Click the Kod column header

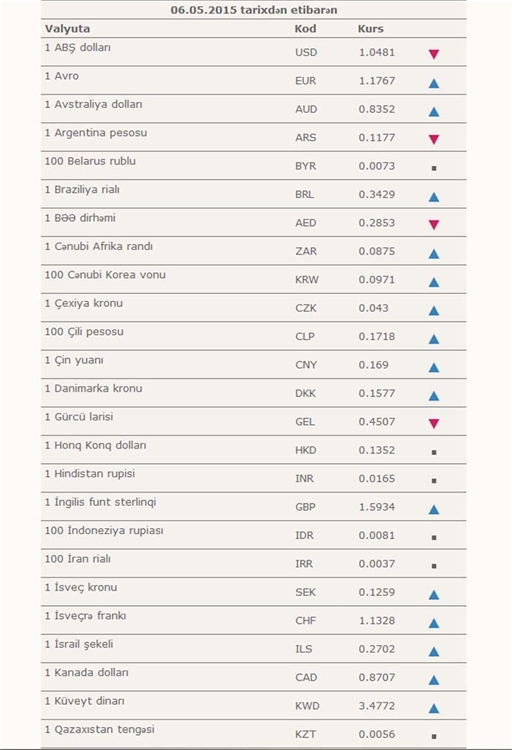305,29
